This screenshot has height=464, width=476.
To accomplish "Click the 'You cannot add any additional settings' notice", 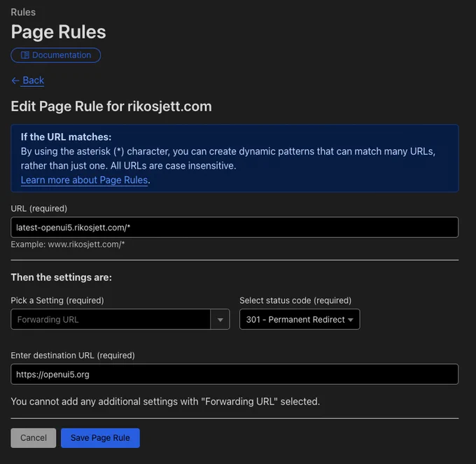I will [x=165, y=402].
